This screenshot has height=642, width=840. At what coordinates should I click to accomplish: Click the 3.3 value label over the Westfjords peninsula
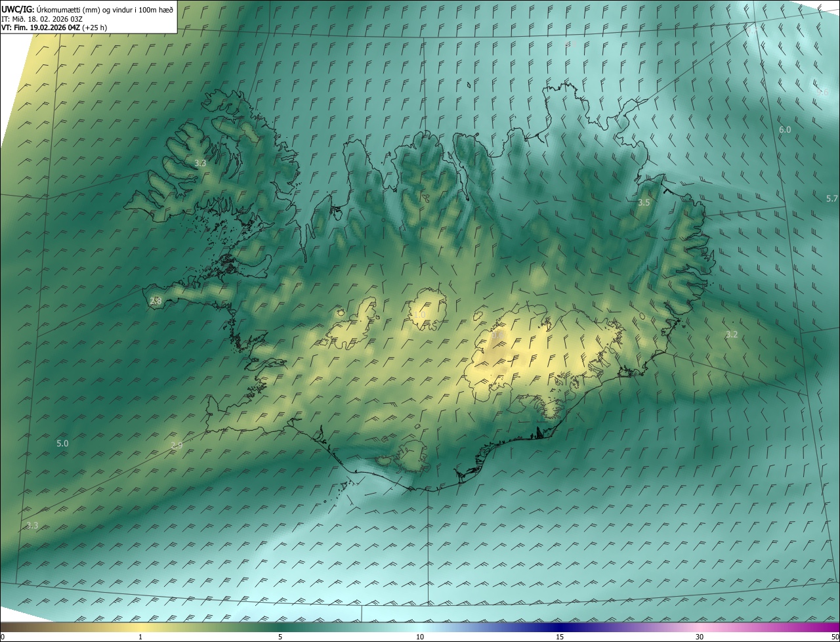[201, 163]
